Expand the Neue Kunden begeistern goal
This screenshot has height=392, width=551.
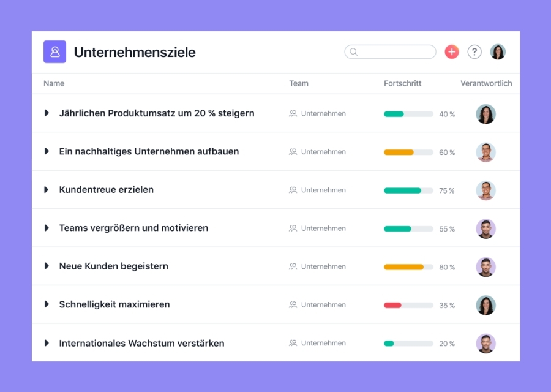47,266
